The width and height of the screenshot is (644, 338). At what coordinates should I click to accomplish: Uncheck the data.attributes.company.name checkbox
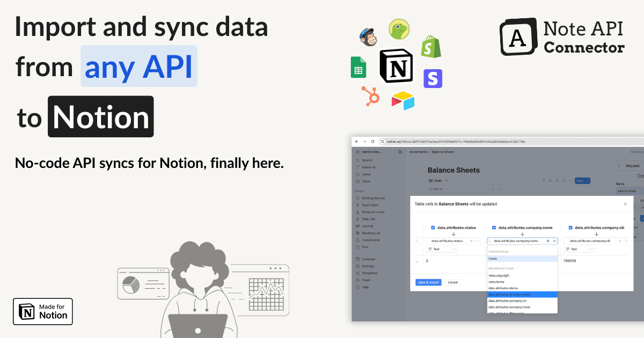[494, 227]
